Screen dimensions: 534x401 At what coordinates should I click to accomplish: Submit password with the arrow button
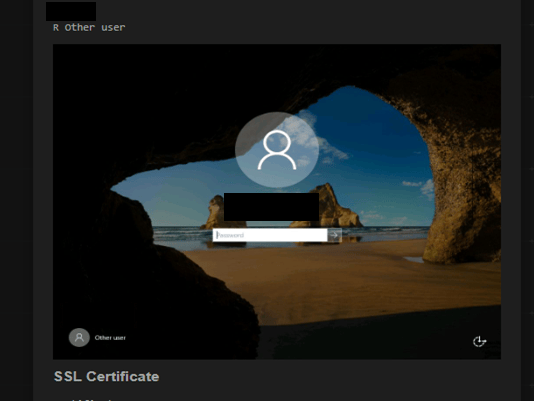[334, 235]
